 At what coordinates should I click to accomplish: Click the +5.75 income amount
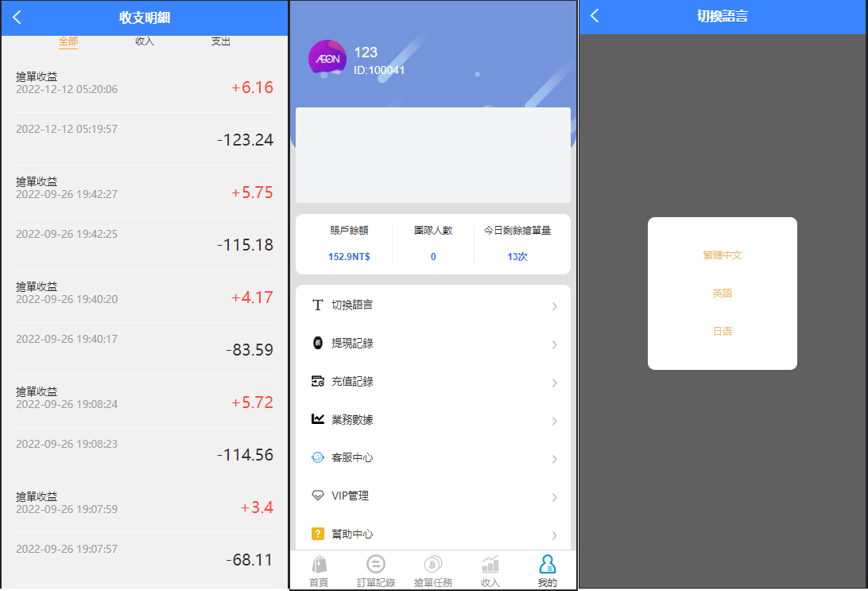[x=252, y=192]
